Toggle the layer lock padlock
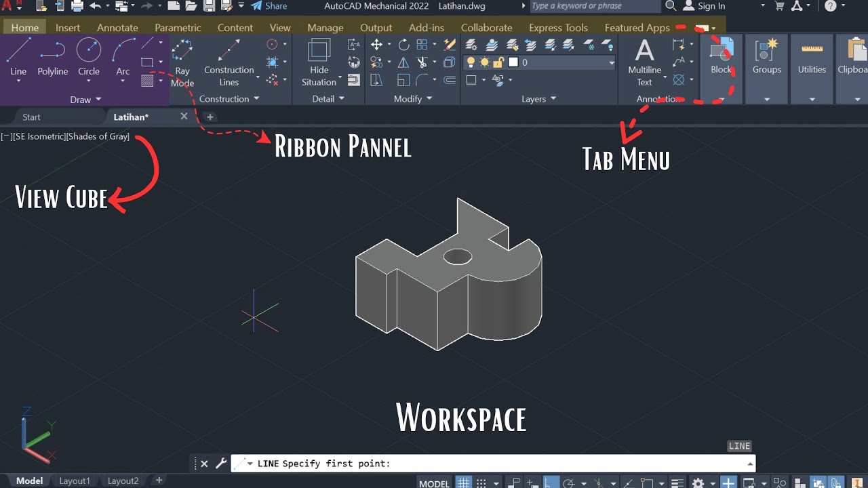868x488 pixels. coord(498,62)
